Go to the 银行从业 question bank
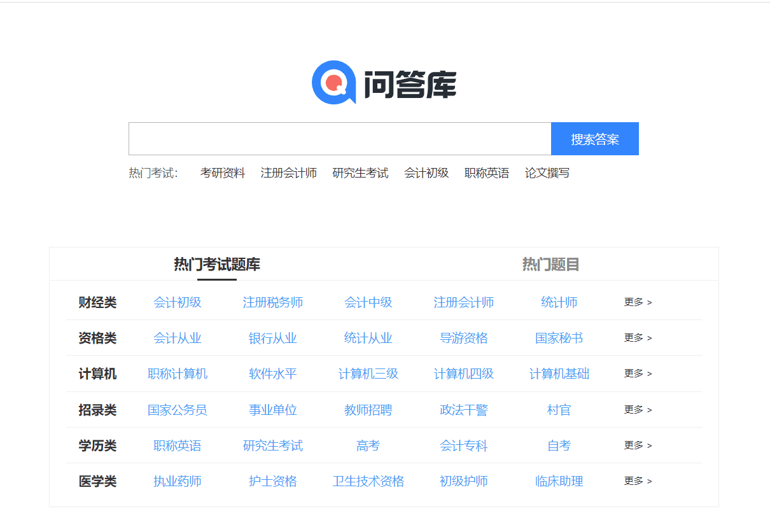 [x=272, y=338]
